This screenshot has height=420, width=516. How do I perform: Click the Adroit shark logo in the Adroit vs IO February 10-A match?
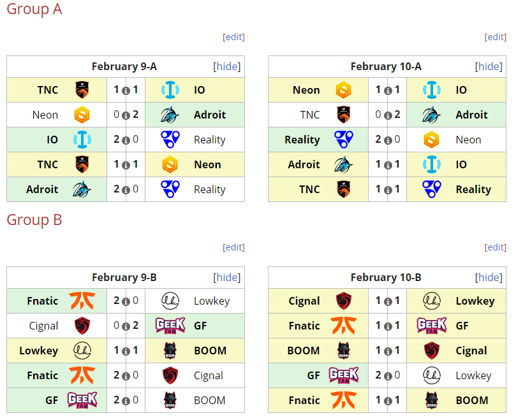pos(344,164)
